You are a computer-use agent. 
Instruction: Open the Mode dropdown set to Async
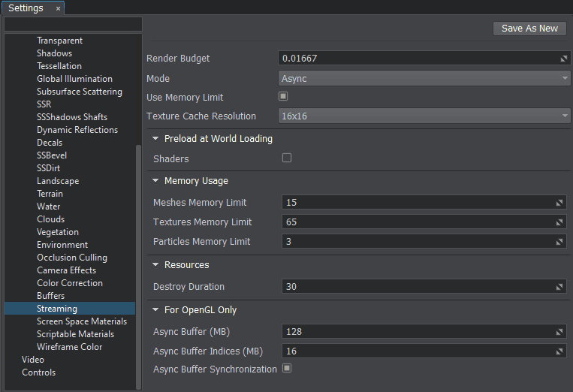(424, 79)
